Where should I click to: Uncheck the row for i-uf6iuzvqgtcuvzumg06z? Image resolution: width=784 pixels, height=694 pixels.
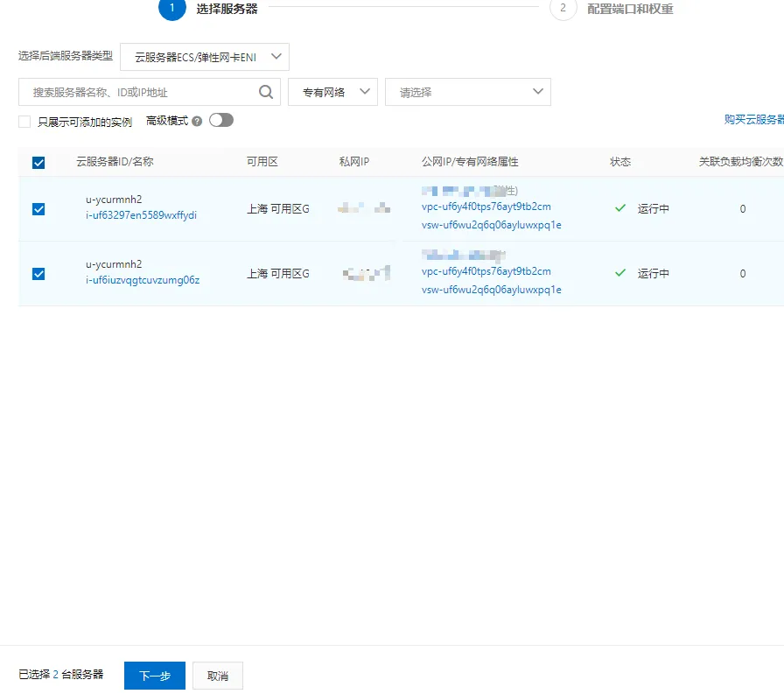click(38, 274)
